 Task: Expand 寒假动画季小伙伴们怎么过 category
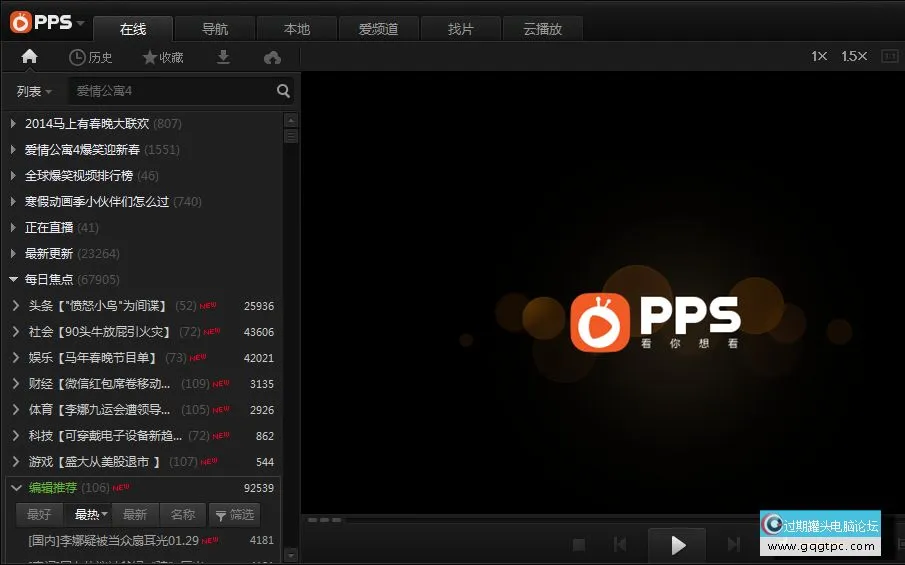tap(13, 201)
